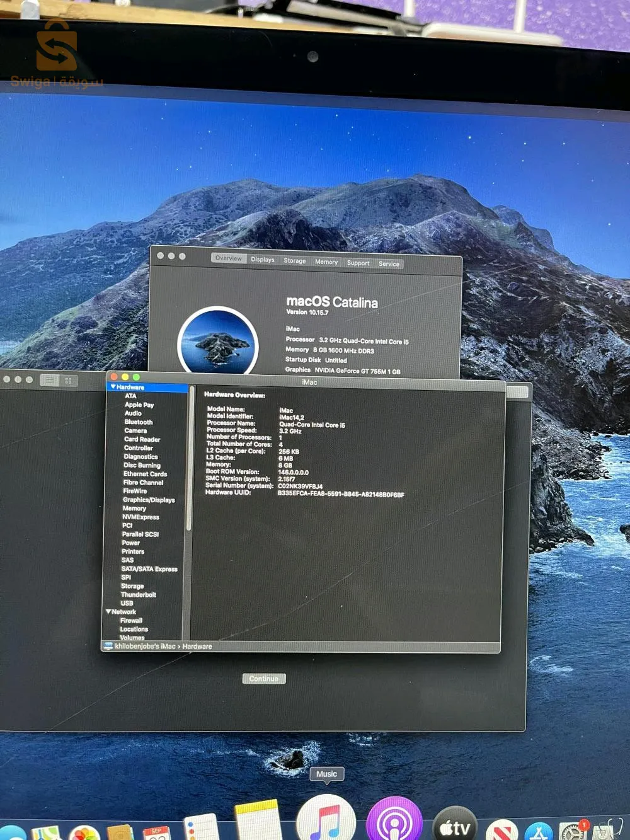Click the sidebar vertical scrollbar
Viewport: 630px width, 840px height.
coord(190,460)
